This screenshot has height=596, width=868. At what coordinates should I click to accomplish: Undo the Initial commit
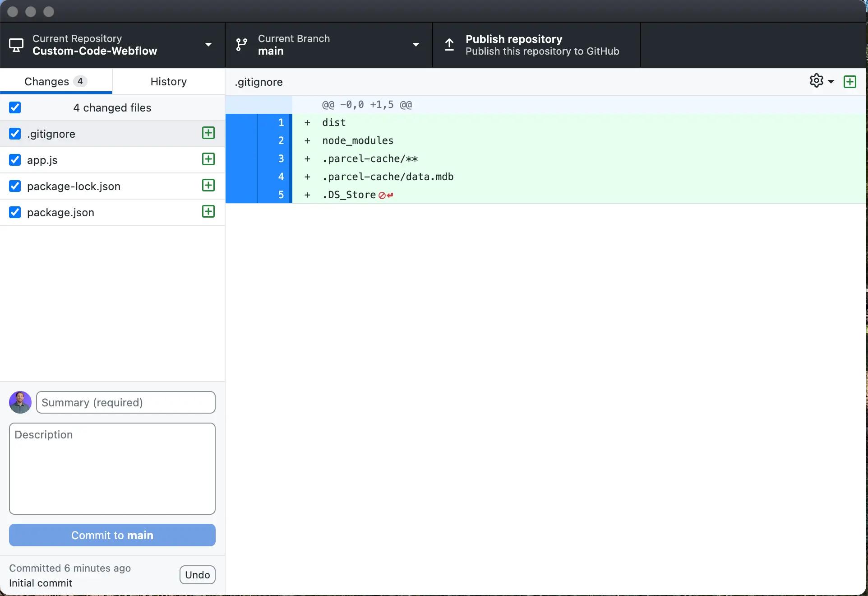click(x=198, y=575)
